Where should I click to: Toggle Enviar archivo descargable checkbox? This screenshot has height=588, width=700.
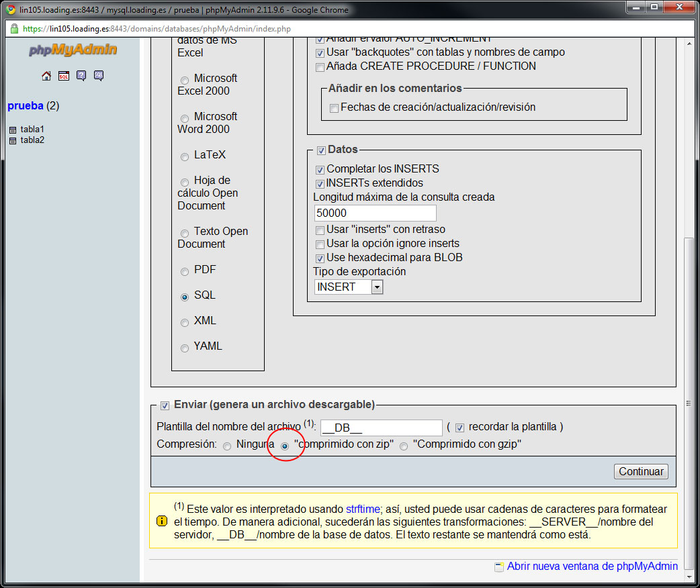(165, 406)
